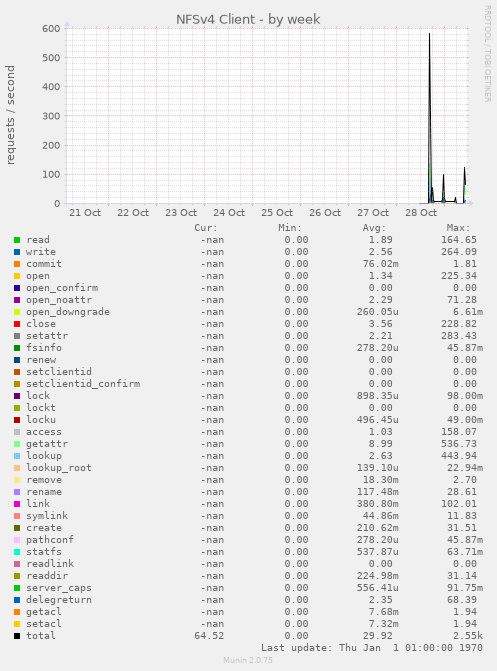Click the black total legend swatch

17,636
